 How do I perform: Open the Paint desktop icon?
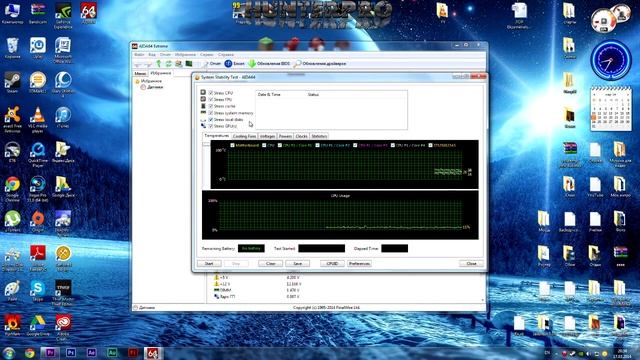coord(12,291)
